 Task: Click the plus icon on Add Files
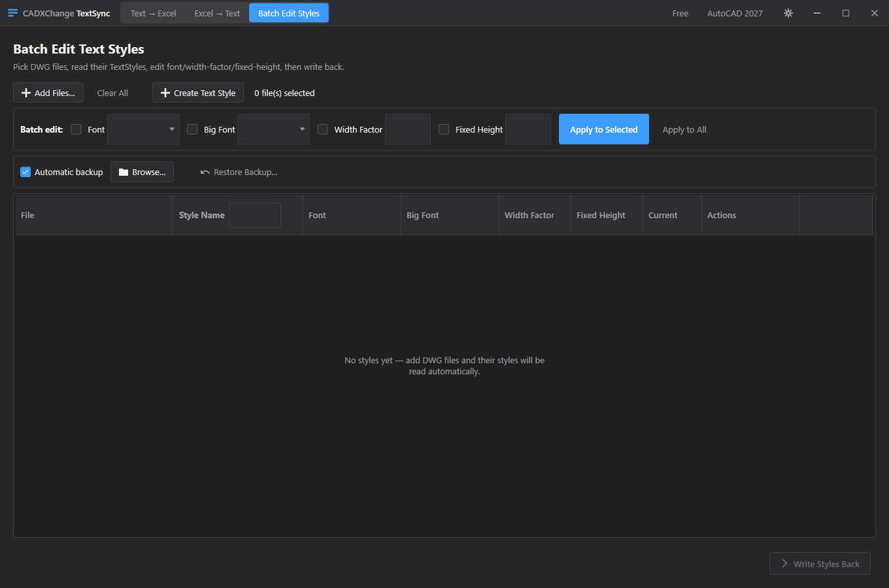pos(26,93)
